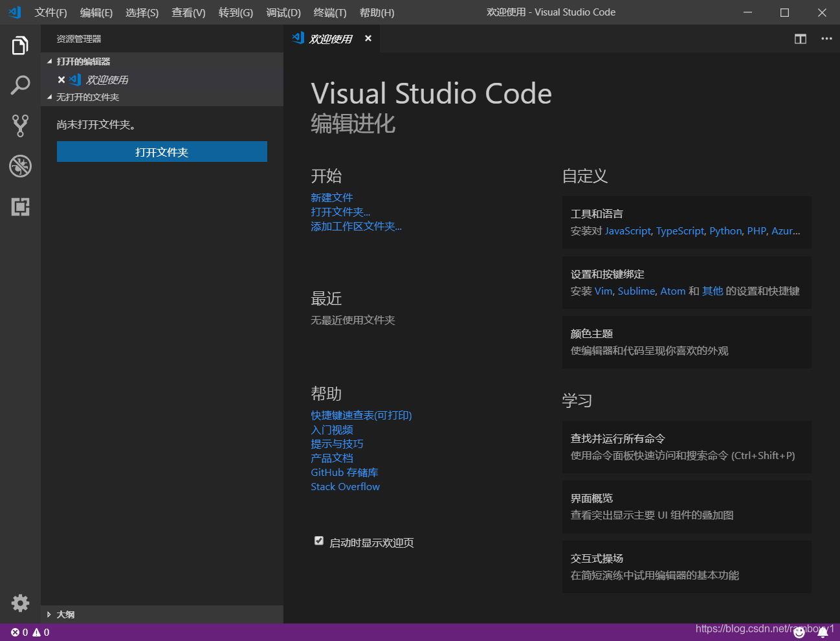Uncheck 启动时显示欢迎页 checkbox
The height and width of the screenshot is (641, 840).
coord(319,541)
